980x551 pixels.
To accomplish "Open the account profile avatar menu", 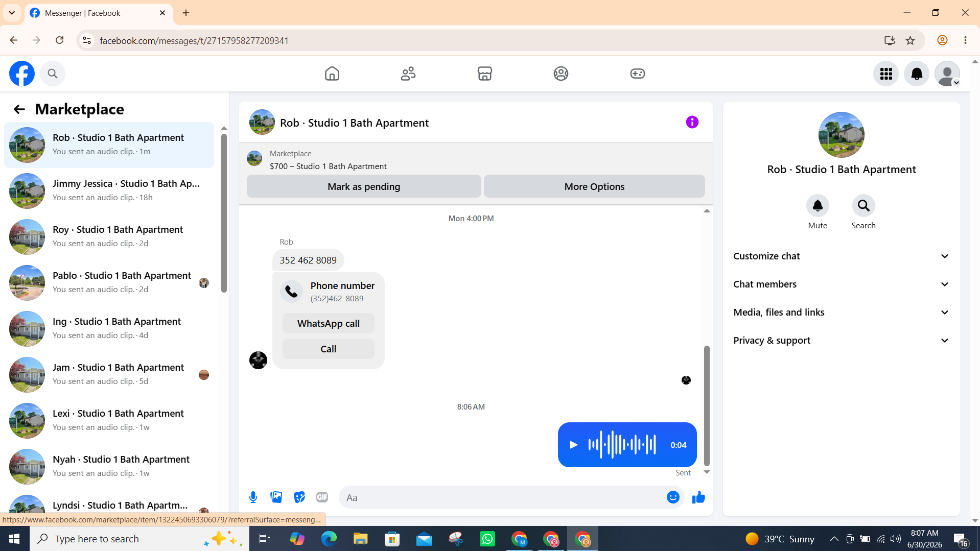I will pyautogui.click(x=947, y=74).
